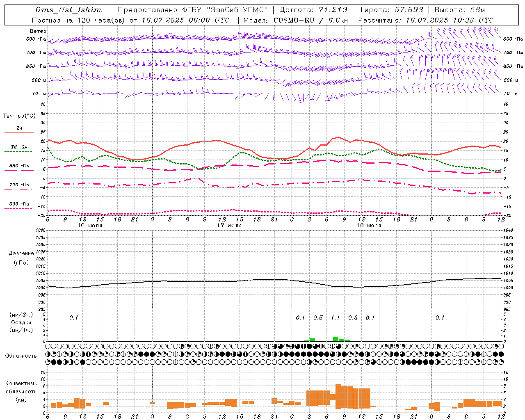The height and width of the screenshot is (420, 525).
Task: Click the (мм/3ч.) precipitation unit label
Action: pos(21,315)
